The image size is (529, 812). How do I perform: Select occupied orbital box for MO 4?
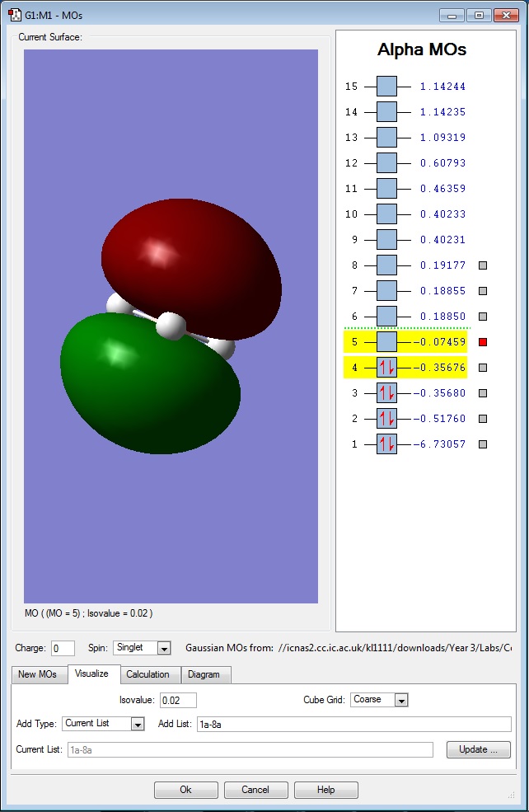tap(386, 367)
